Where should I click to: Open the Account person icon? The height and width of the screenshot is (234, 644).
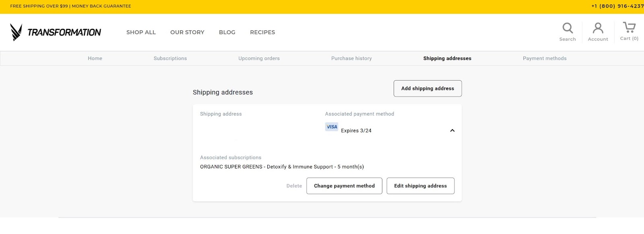tap(598, 28)
